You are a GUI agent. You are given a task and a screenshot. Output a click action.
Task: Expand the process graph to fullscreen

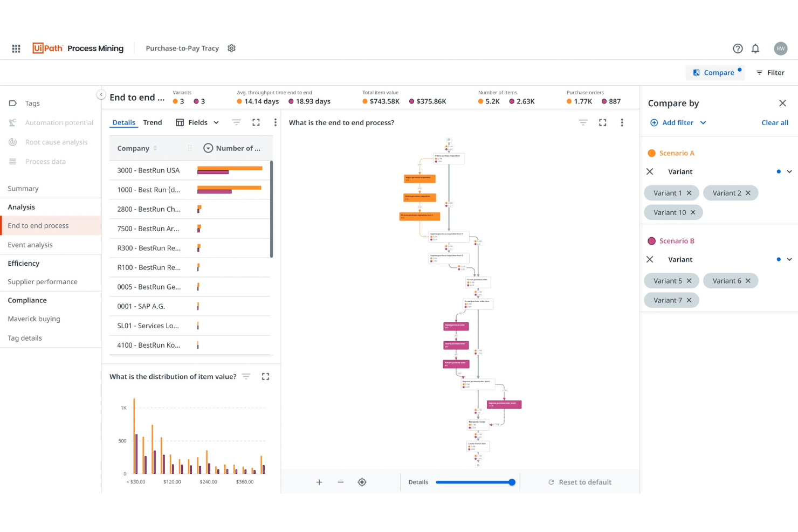pos(603,122)
